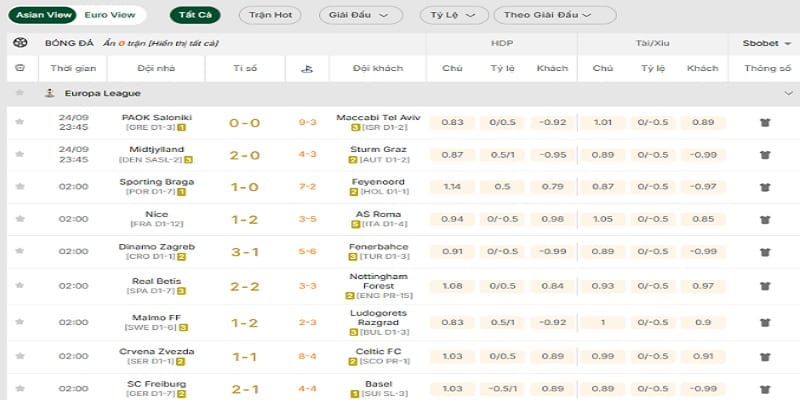Click the corner flag column header icon
The image size is (800, 400).
click(307, 68)
